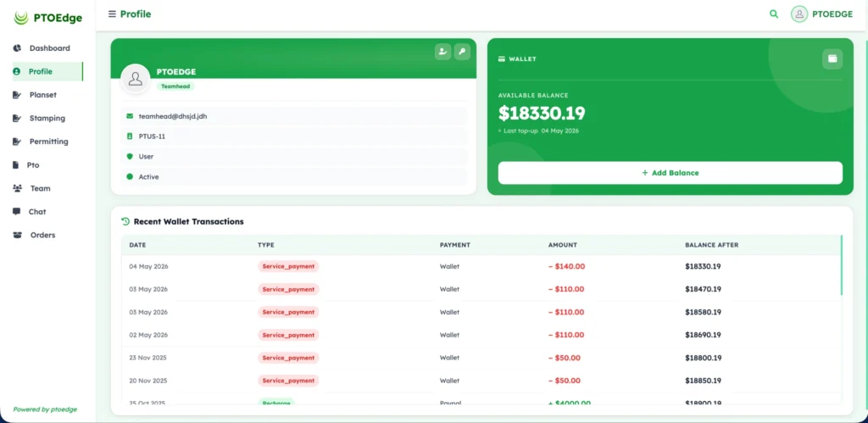Click the Active status text

tap(148, 177)
